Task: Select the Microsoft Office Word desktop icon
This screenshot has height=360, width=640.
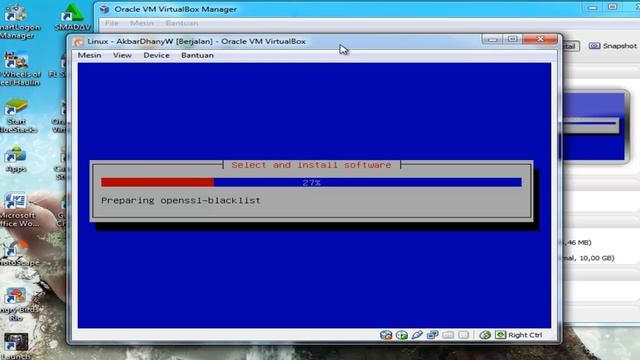Action: 18,210
